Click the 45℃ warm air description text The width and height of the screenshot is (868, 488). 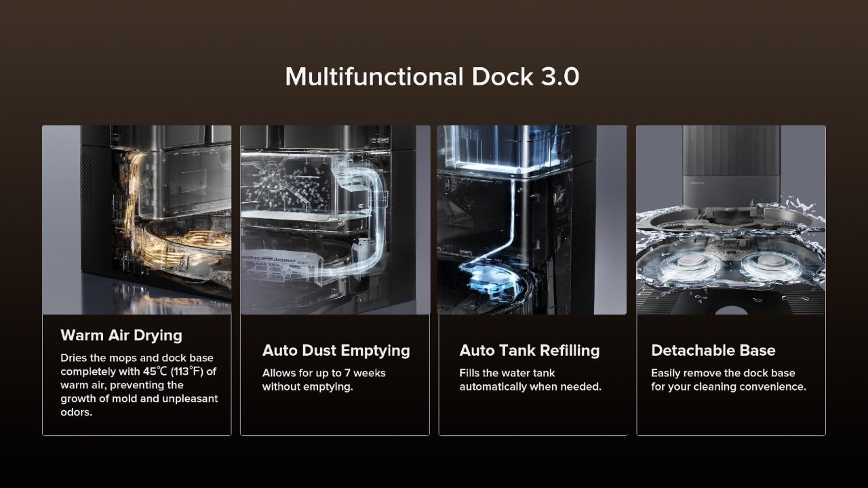point(139,384)
